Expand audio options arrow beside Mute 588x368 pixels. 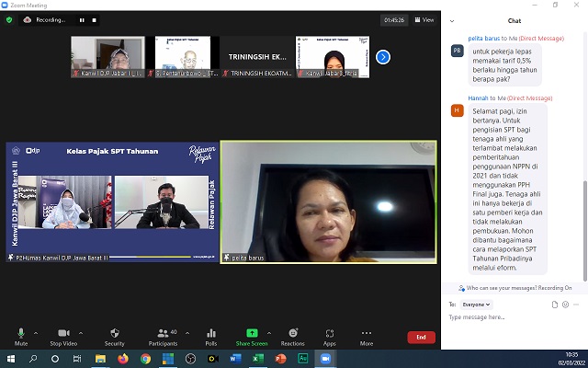click(37, 333)
